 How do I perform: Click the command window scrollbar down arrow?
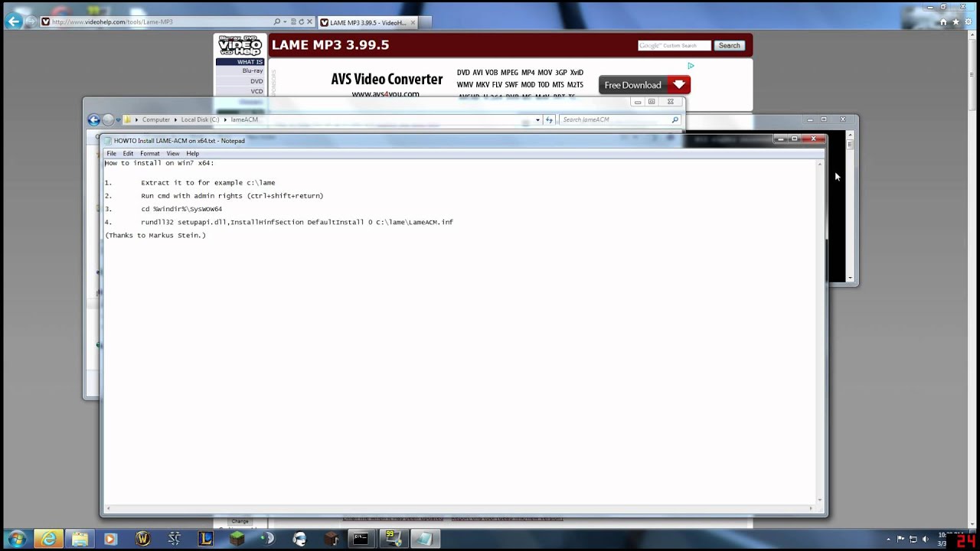pyautogui.click(x=850, y=278)
